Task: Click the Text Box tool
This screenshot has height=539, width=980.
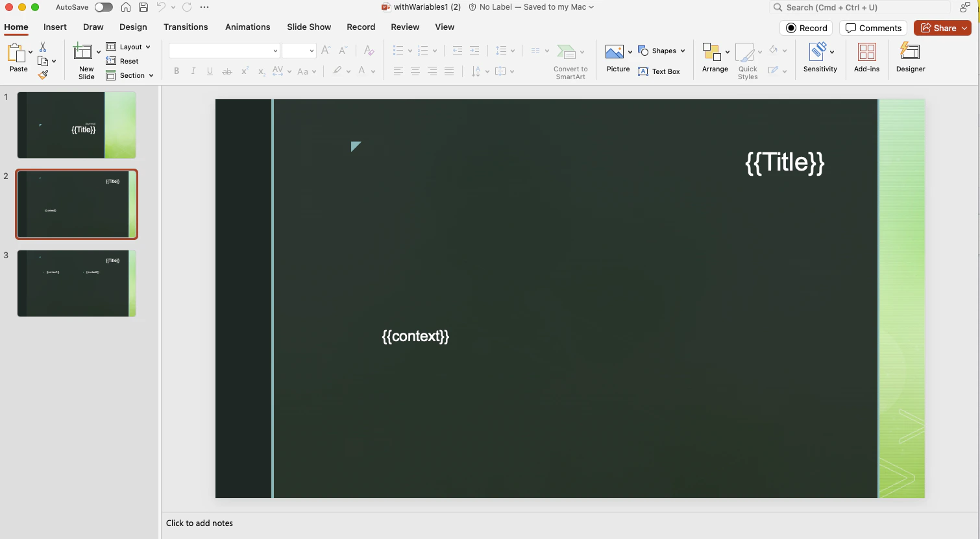Action: coord(659,71)
